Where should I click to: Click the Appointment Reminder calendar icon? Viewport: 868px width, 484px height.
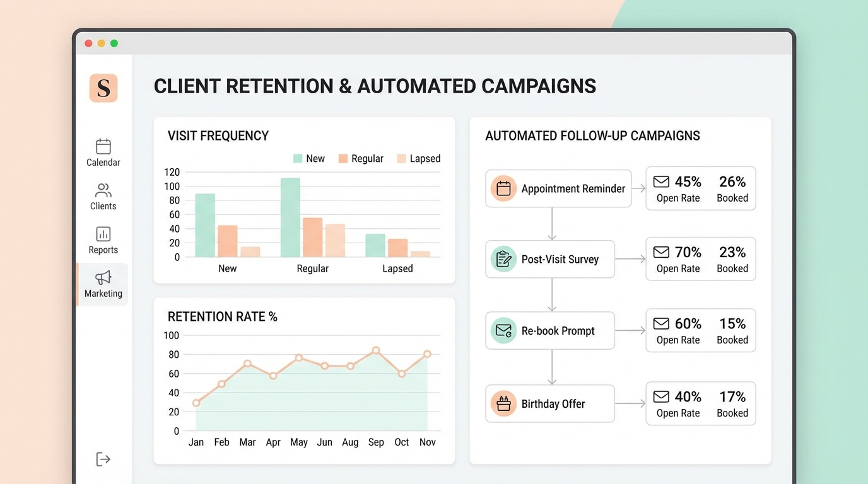[x=503, y=188]
